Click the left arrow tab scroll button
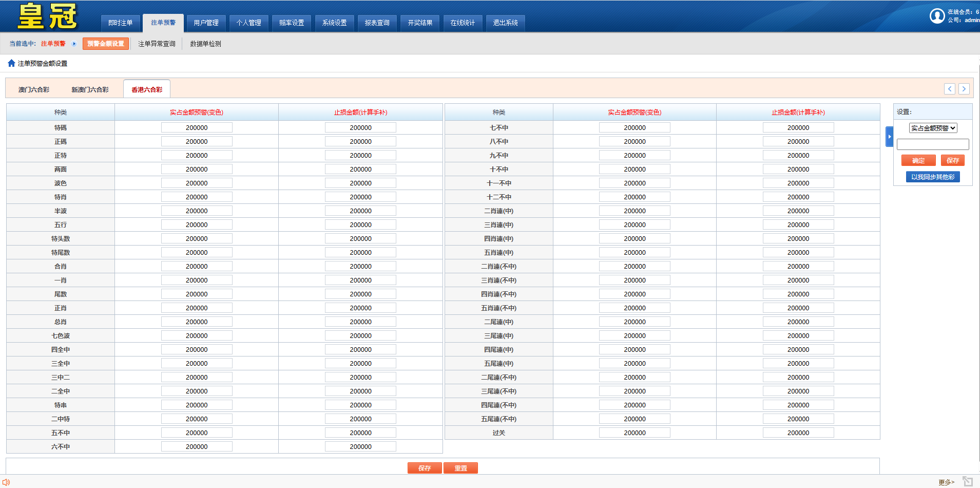980x488 pixels. (x=949, y=89)
